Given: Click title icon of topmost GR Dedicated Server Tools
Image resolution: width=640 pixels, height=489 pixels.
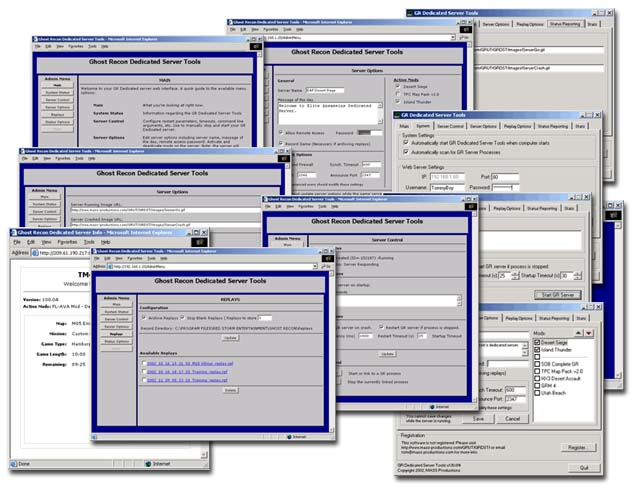Looking at the screenshot, I should (x=410, y=13).
